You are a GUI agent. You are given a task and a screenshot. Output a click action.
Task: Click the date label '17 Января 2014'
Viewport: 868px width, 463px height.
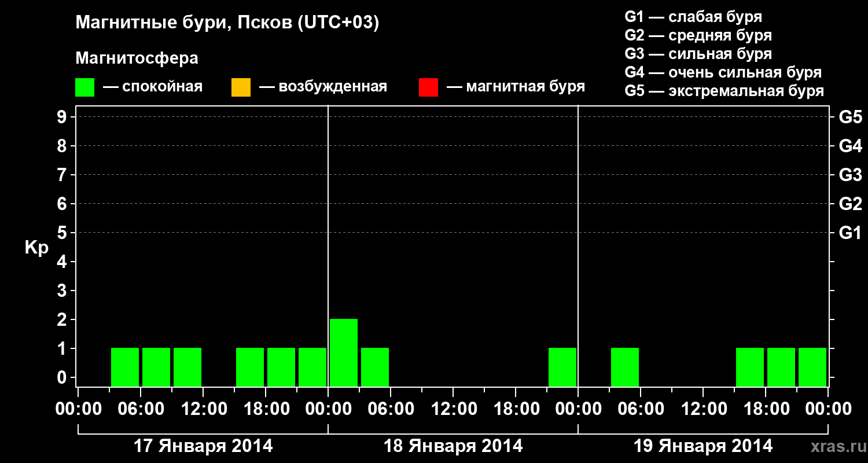pyautogui.click(x=203, y=446)
